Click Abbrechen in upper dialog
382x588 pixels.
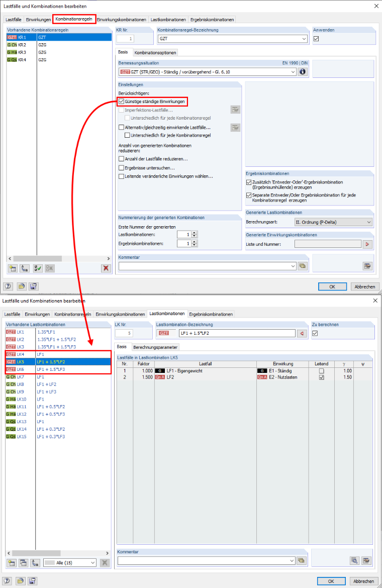[x=365, y=286]
